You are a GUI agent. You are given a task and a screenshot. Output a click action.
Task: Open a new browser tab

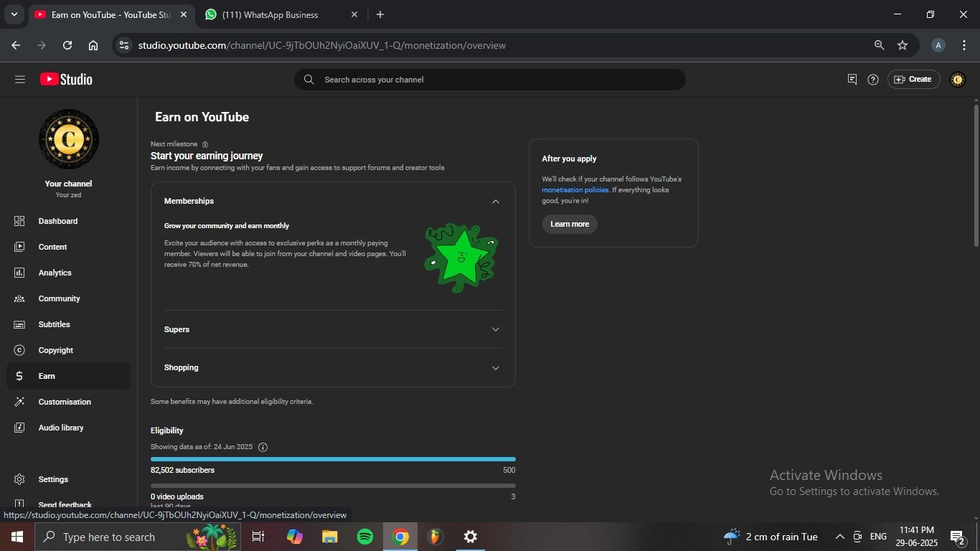click(x=380, y=14)
